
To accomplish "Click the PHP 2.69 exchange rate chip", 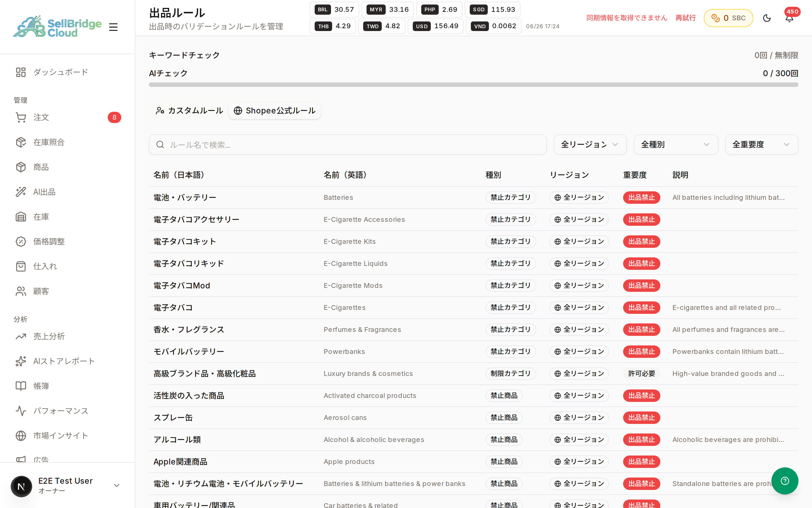I will point(439,9).
